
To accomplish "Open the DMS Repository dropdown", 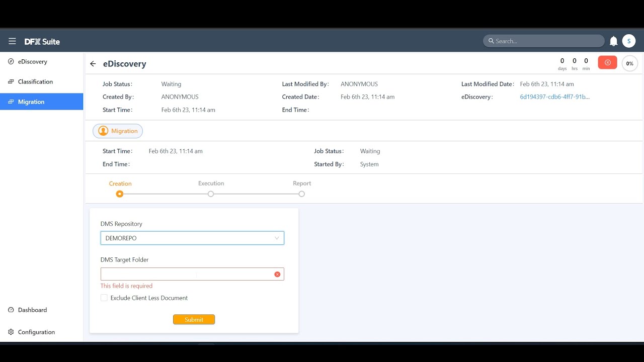I will 192,238.
